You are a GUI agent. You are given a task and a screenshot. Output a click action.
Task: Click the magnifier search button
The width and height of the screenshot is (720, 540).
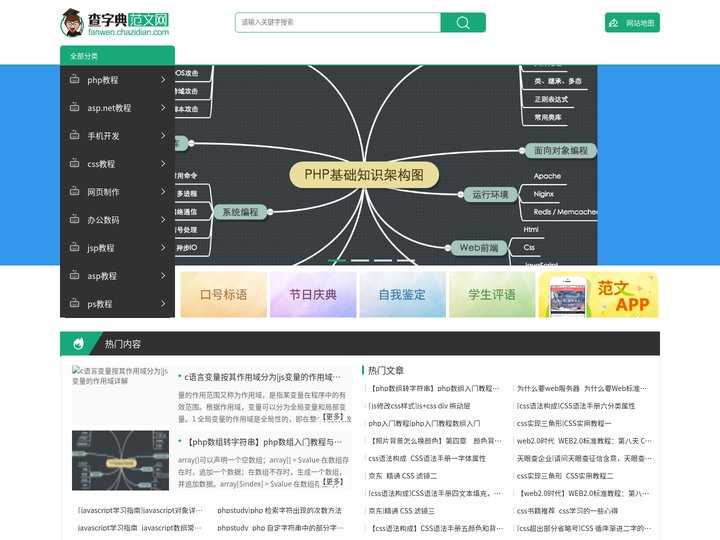point(463,22)
